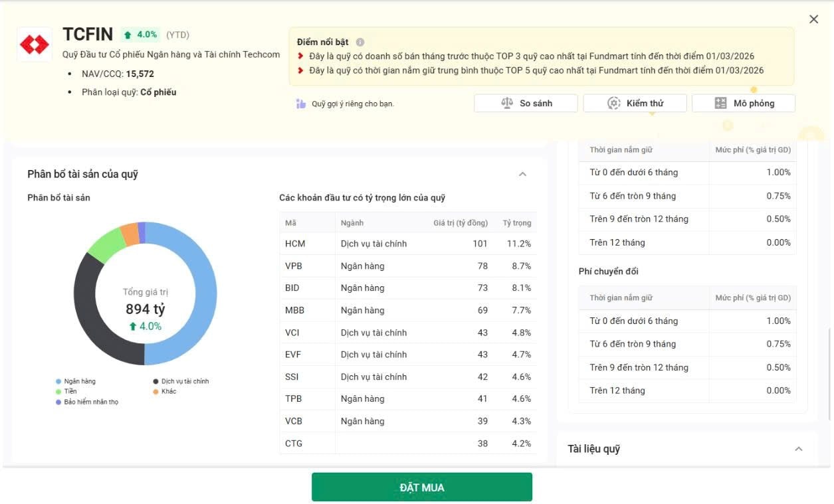Open the Mô phỏng simulation
Viewport: 834px width, 504px height.
point(743,103)
